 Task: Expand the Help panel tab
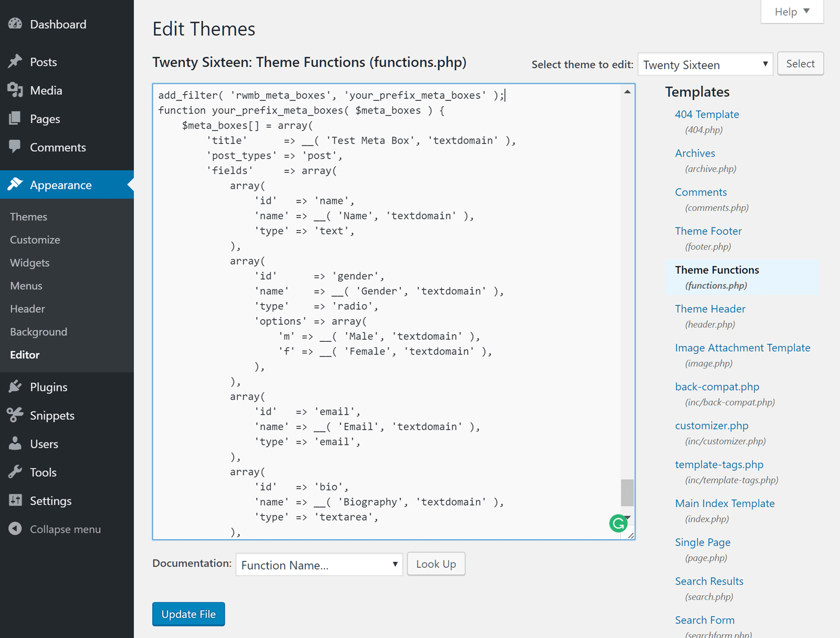coord(792,12)
